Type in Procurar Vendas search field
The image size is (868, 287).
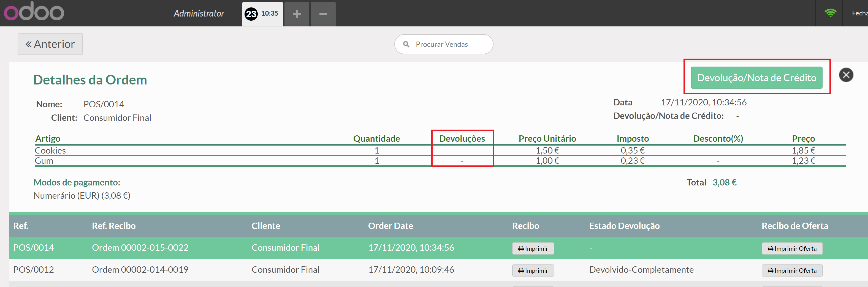tap(448, 44)
